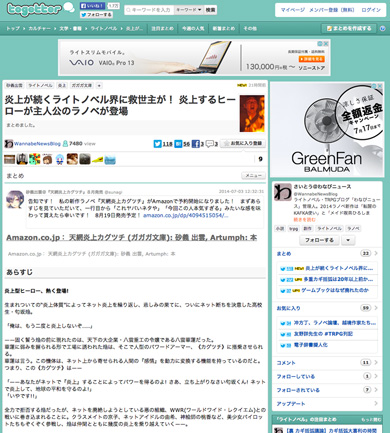Image resolution: width=390 pixels, height=433 pixels.
Task: Expand the フォローしている section arrow
Action: pos(376,376)
